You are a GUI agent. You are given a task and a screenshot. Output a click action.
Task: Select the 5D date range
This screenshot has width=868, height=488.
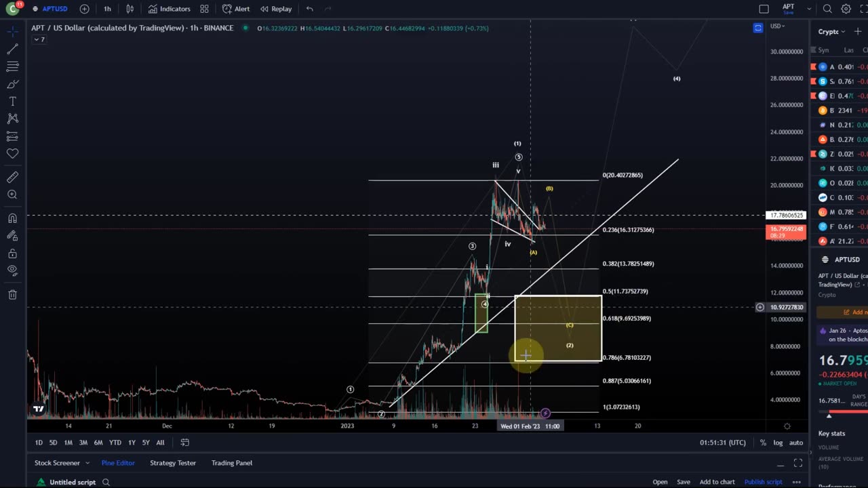point(53,443)
